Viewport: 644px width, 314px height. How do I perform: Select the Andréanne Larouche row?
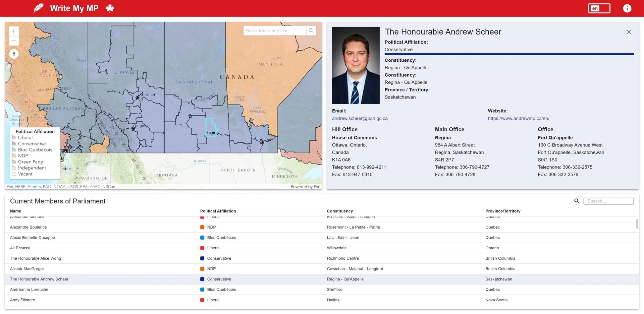click(x=322, y=290)
